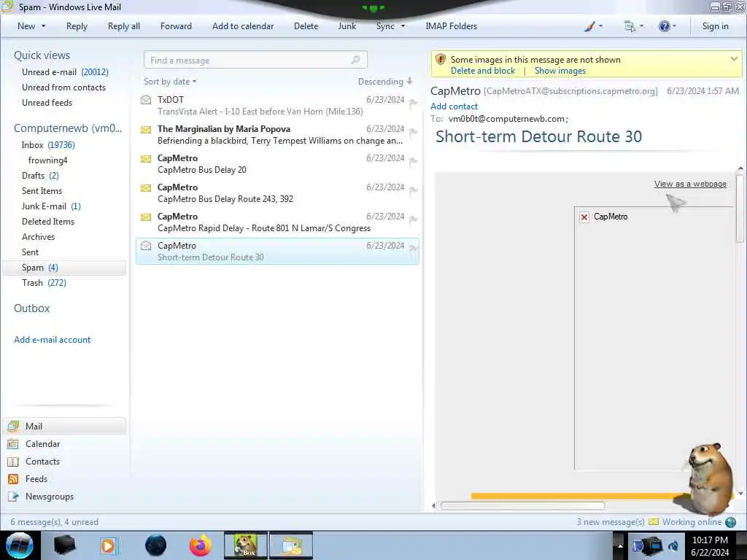Select The Marginalian by Maria Popova message
Image resolution: width=747 pixels, height=560 pixels.
(x=277, y=134)
